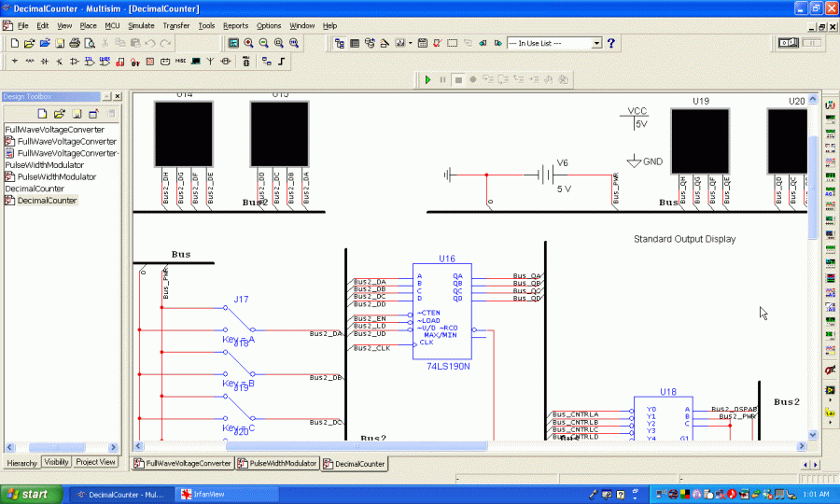The image size is (840, 504).
Task: Open the Grapher analysis icon
Action: pos(399,43)
